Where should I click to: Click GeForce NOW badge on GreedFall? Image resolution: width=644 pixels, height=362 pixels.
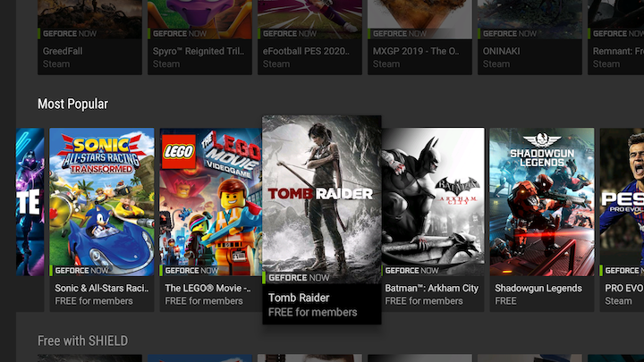coord(70,34)
